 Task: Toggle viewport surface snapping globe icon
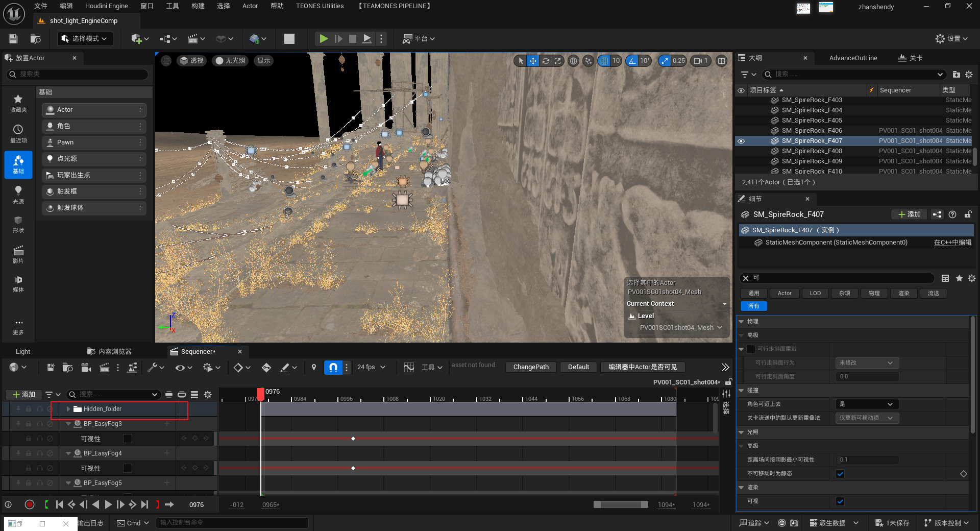tap(573, 61)
